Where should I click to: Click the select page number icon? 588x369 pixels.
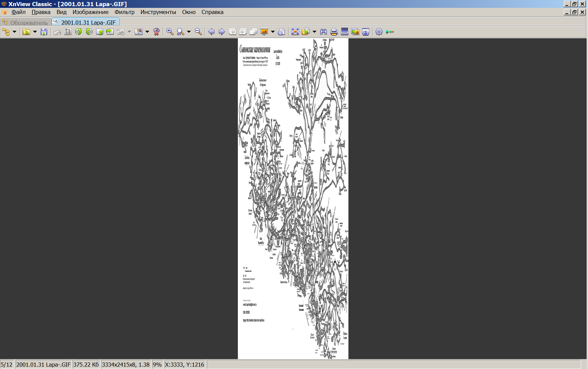point(254,32)
